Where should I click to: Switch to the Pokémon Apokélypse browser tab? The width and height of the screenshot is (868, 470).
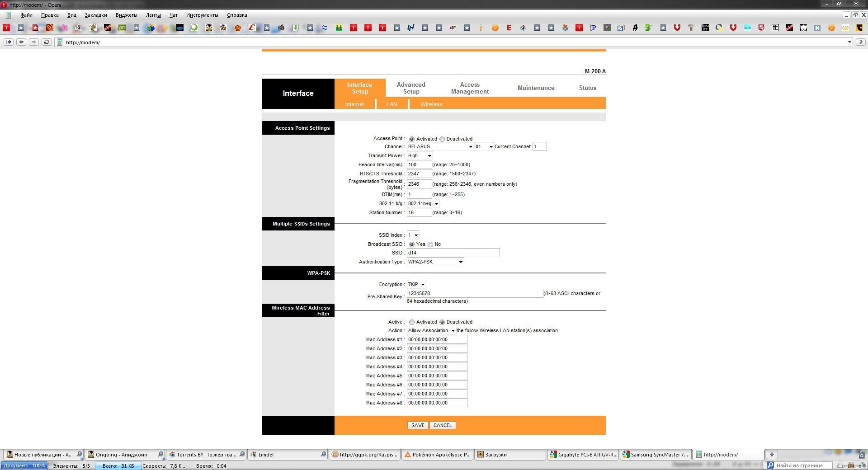[438, 455]
